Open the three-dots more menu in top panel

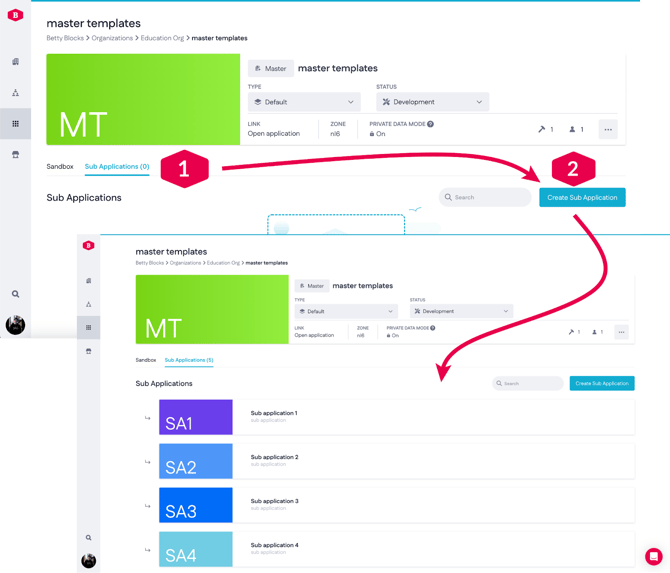[608, 129]
